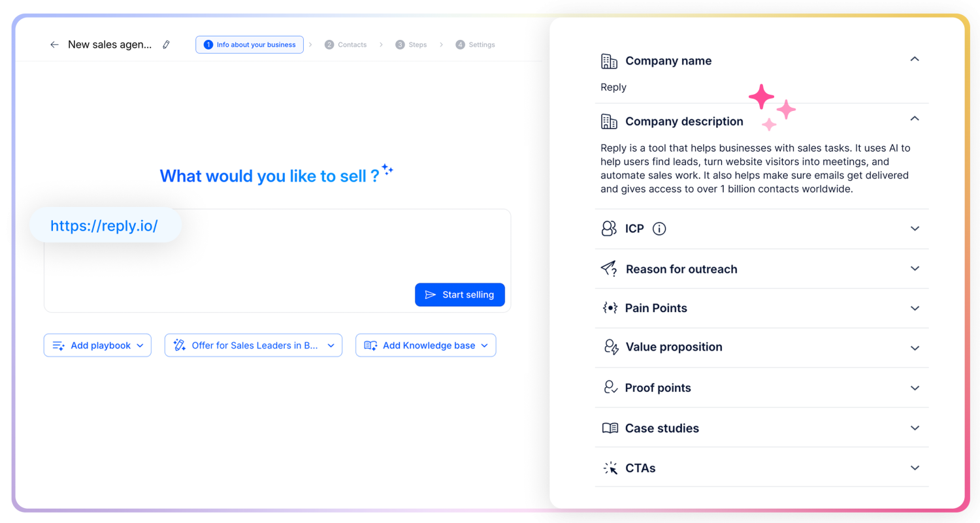Image resolution: width=980 pixels, height=523 pixels.
Task: Click the New sales agent title
Action: (110, 44)
